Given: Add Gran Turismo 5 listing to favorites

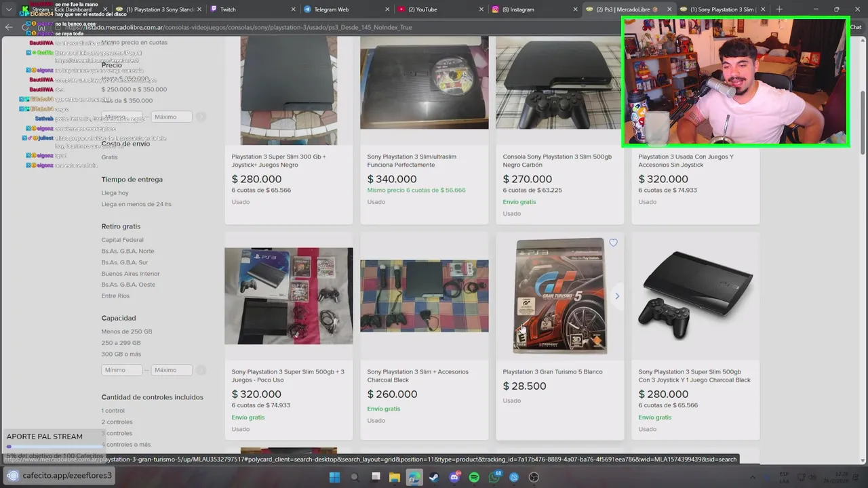Looking at the screenshot, I should click(x=613, y=243).
